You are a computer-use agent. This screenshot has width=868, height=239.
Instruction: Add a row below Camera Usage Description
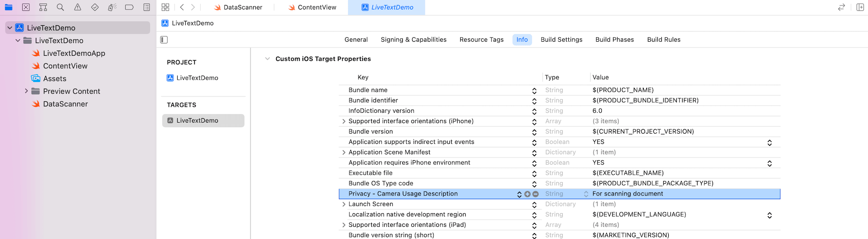click(x=527, y=194)
